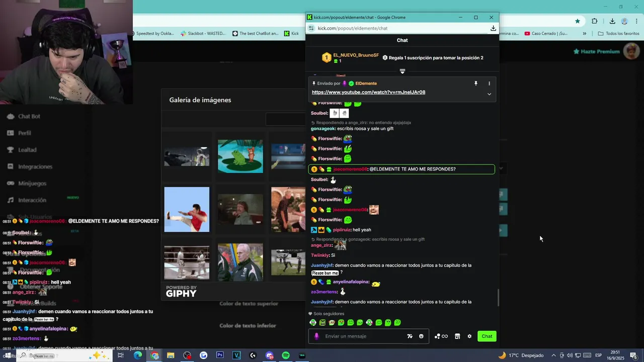Expand the pinned message with the chevron
Screen dimensions: 644x362
[489, 94]
